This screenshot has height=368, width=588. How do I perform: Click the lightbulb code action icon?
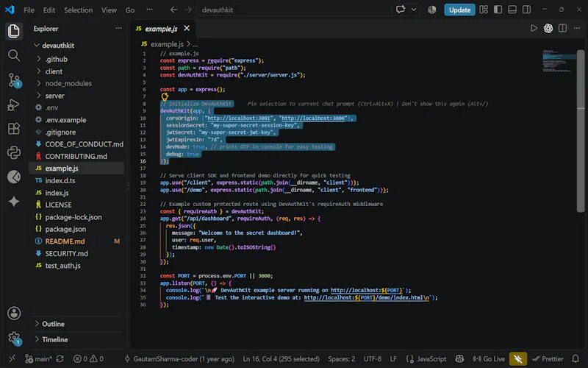pyautogui.click(x=165, y=96)
